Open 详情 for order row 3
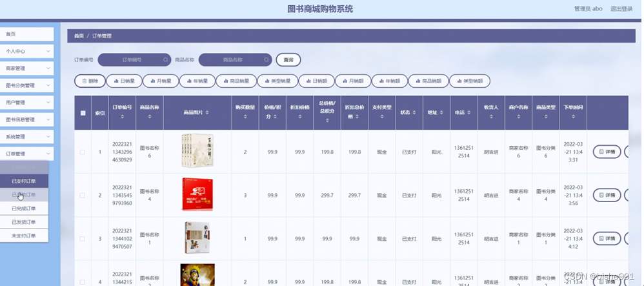The height and width of the screenshot is (286, 644). [x=607, y=238]
